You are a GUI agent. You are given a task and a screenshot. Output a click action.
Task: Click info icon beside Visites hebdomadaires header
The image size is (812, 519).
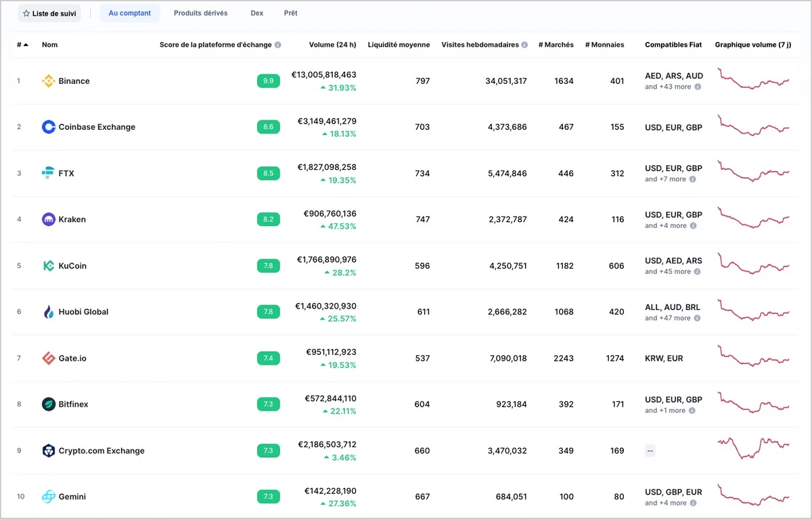pyautogui.click(x=525, y=45)
